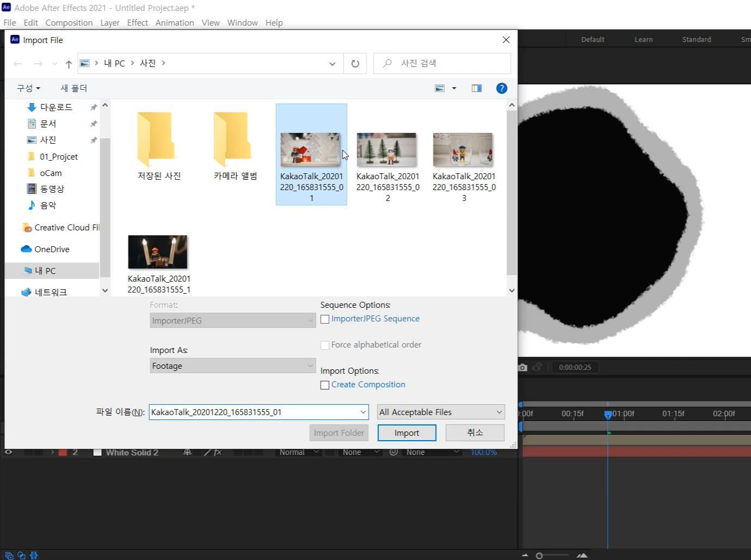751x560 pixels.
Task: Click the Forward navigation arrow
Action: click(x=38, y=64)
